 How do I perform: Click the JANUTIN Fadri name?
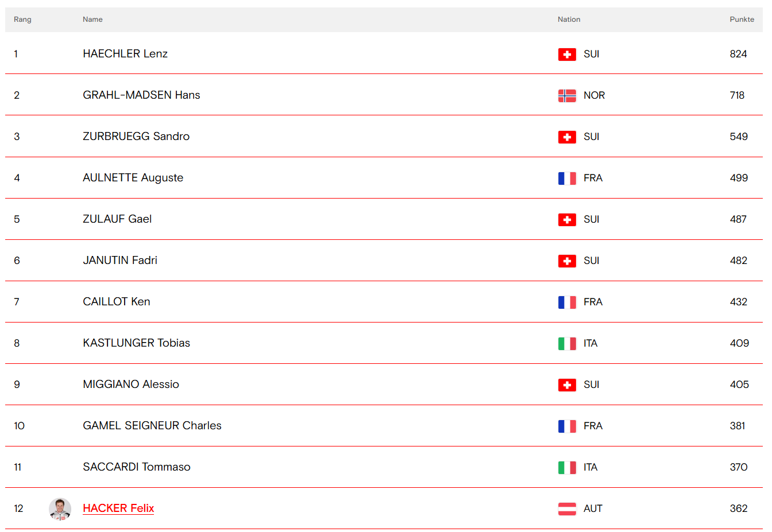pyautogui.click(x=120, y=261)
